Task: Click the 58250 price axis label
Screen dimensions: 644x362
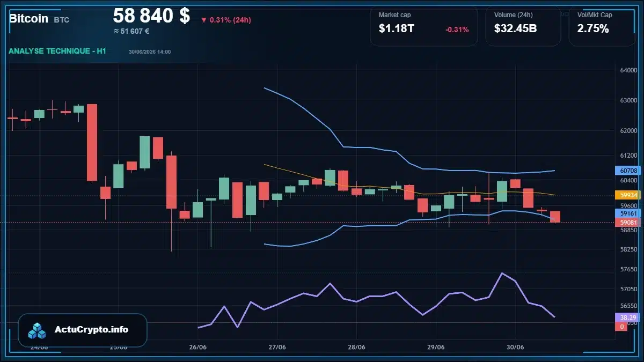Action: [628, 249]
